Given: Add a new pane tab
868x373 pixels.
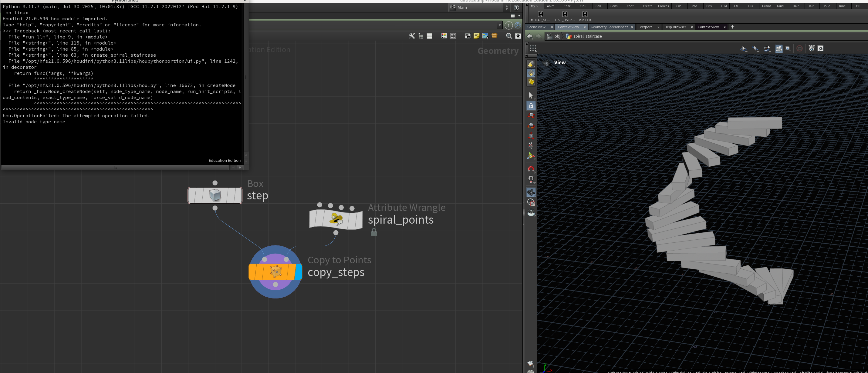Looking at the screenshot, I should pyautogui.click(x=732, y=27).
